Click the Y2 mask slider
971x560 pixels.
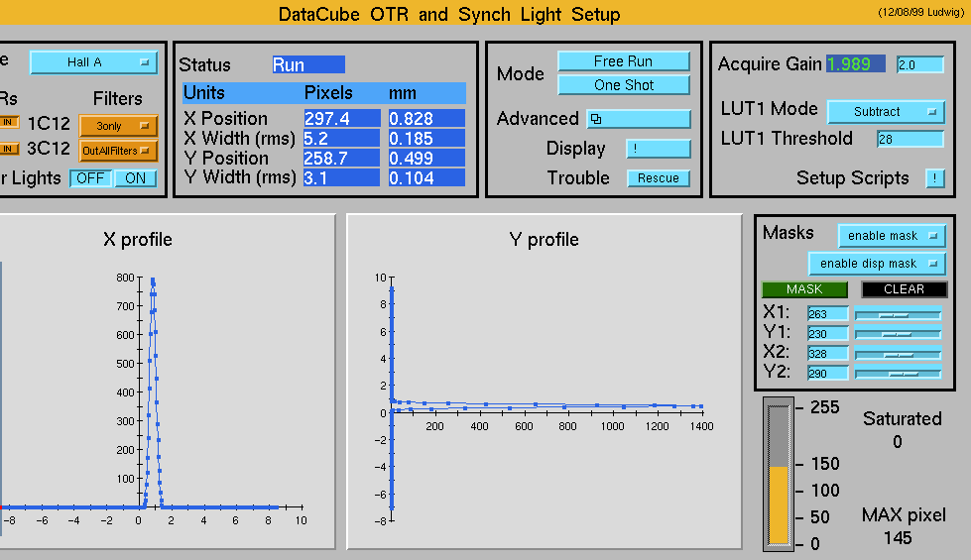tap(898, 374)
